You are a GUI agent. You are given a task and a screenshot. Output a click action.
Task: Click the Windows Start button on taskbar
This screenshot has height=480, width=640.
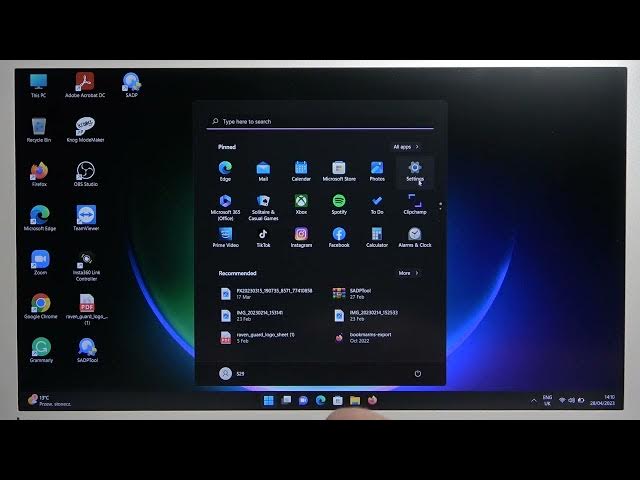pos(269,400)
